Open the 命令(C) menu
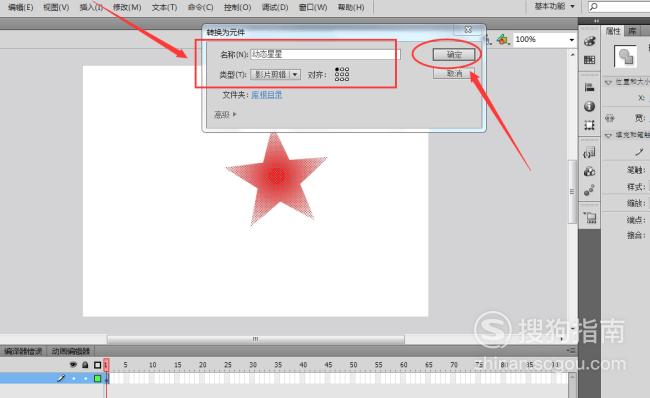 tap(200, 7)
